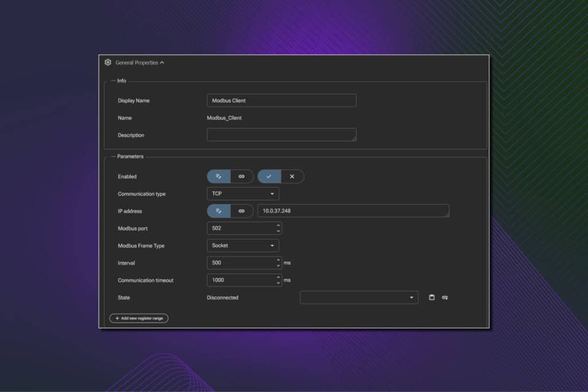Edit the Display Name field
588x392 pixels.
click(281, 100)
